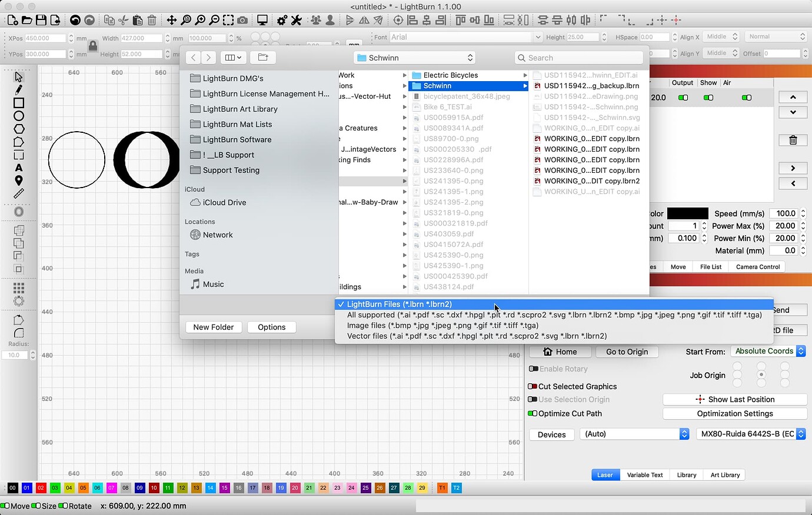Activate the Measure tool

(x=18, y=193)
